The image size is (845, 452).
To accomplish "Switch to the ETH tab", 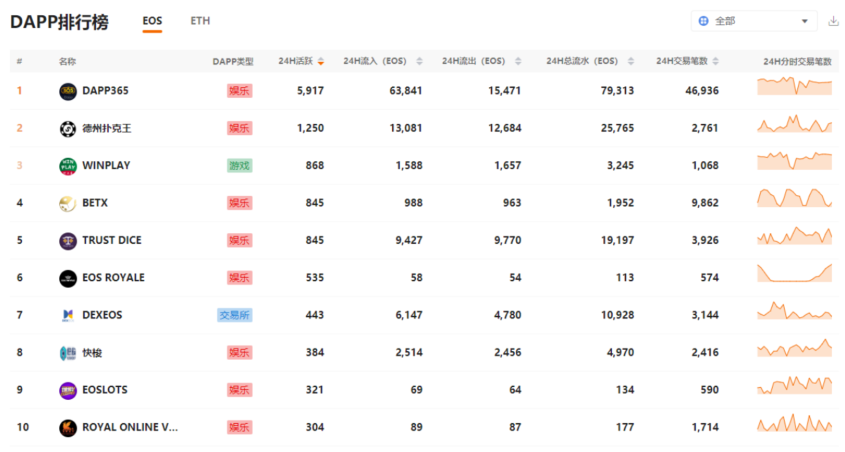I will point(200,21).
